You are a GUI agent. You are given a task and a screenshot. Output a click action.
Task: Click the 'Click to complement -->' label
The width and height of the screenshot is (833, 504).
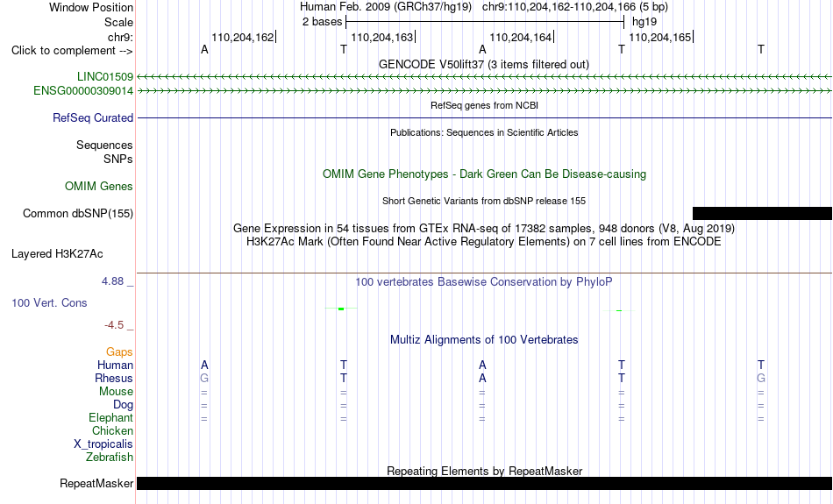coord(72,51)
